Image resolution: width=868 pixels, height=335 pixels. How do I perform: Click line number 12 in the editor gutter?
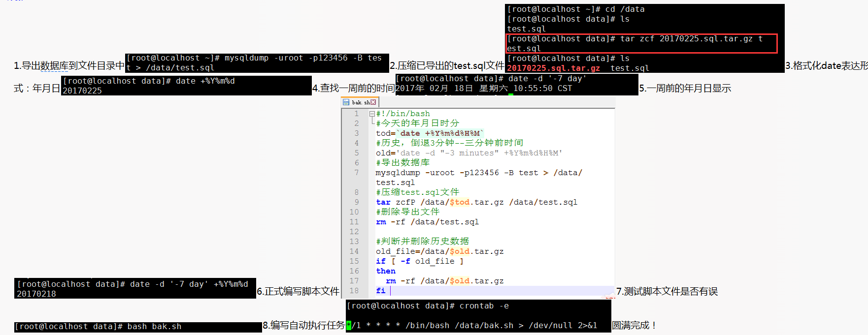[x=354, y=232]
